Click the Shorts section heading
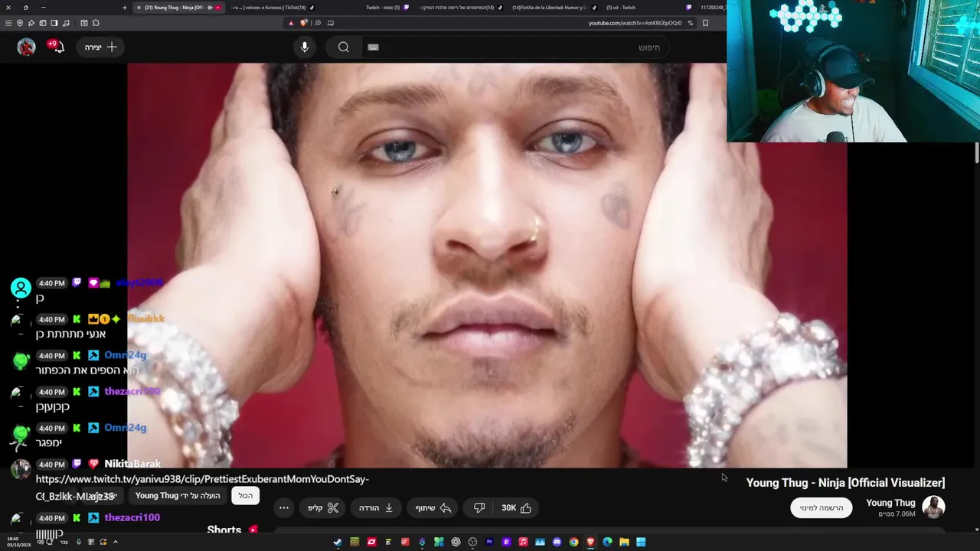980x551 pixels. click(224, 530)
